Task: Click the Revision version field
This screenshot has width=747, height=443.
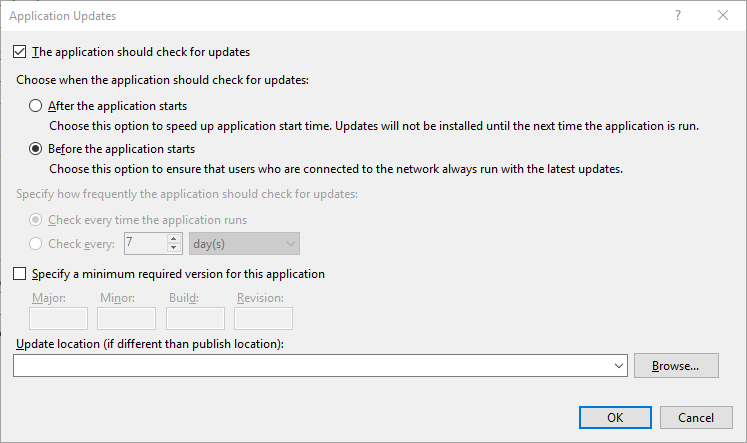Action: (x=263, y=318)
